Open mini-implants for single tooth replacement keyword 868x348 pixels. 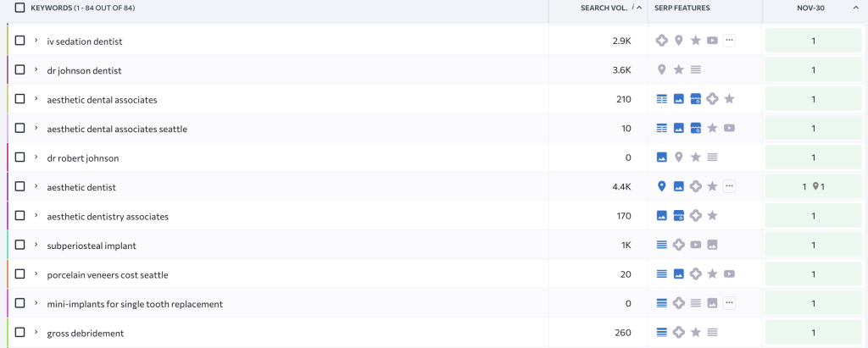(135, 303)
